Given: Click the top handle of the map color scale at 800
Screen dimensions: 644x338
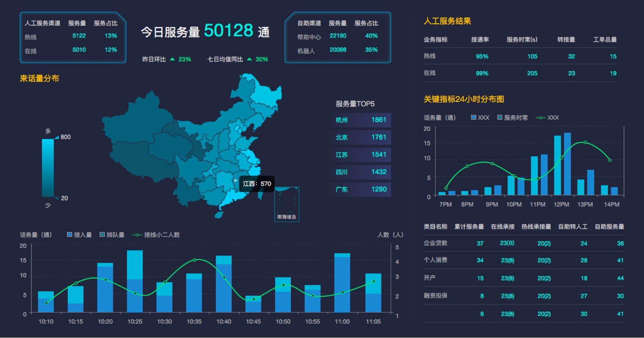Looking at the screenshot, I should (56, 137).
